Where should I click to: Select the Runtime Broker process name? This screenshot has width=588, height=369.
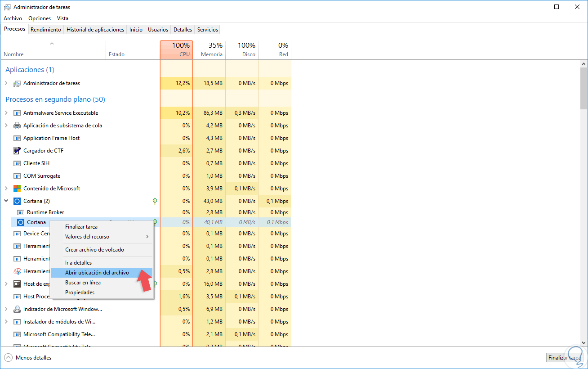[x=45, y=212]
